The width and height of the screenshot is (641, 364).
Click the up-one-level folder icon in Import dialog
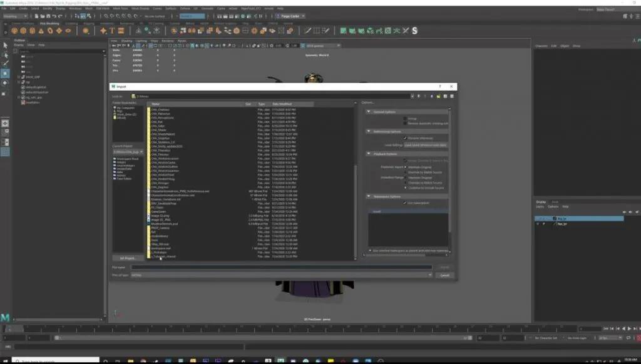(431, 96)
